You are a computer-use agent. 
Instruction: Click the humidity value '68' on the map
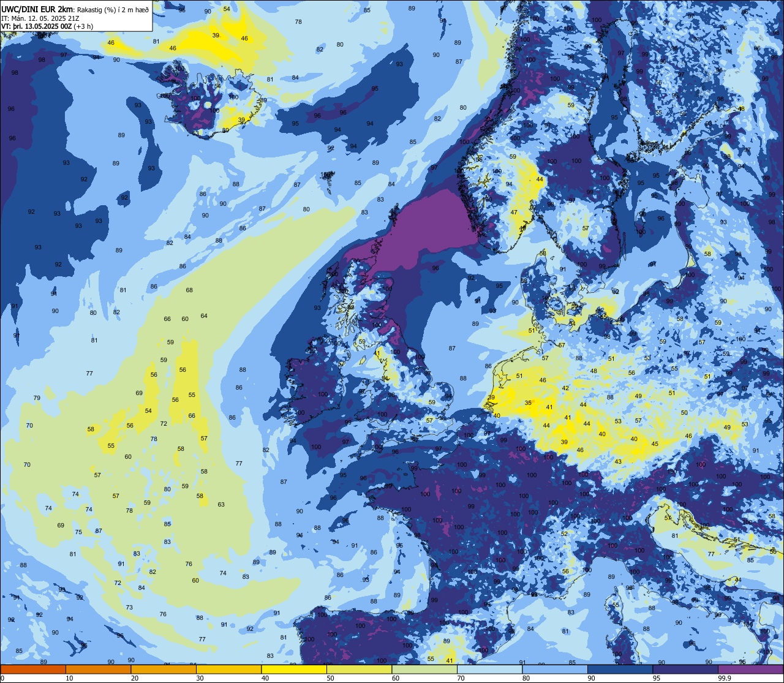pyautogui.click(x=189, y=290)
